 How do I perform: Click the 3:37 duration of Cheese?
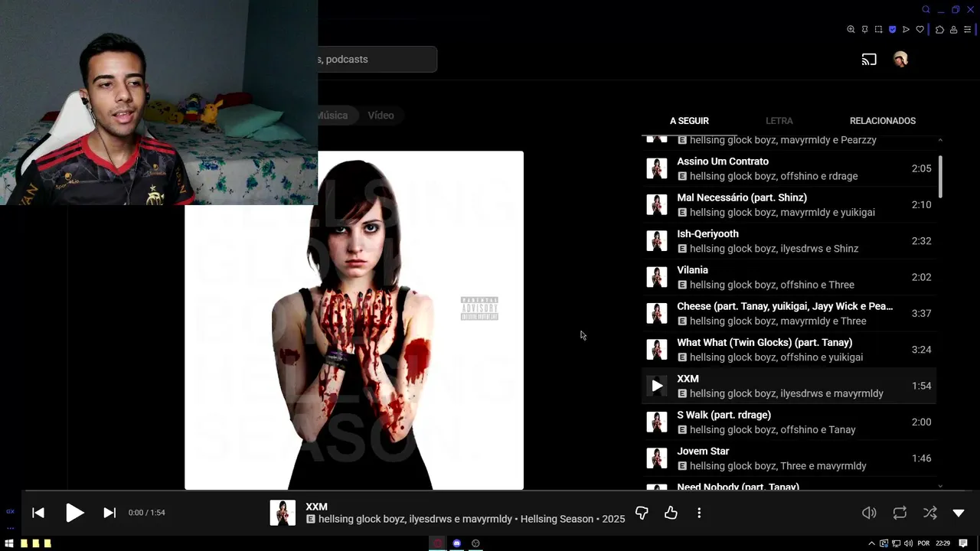point(921,313)
